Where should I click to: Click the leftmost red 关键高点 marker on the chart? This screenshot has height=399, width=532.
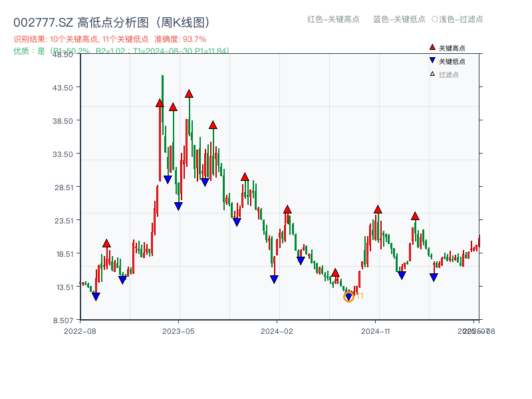(107, 243)
